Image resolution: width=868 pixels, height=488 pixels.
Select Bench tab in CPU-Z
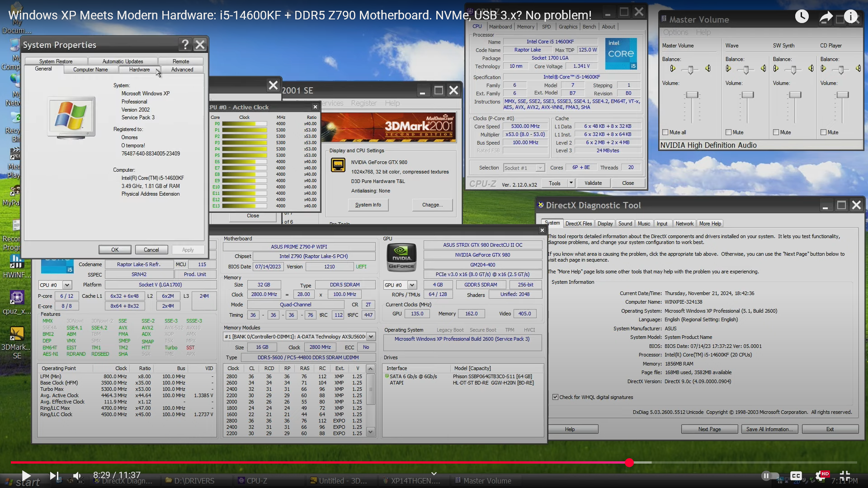pyautogui.click(x=589, y=27)
